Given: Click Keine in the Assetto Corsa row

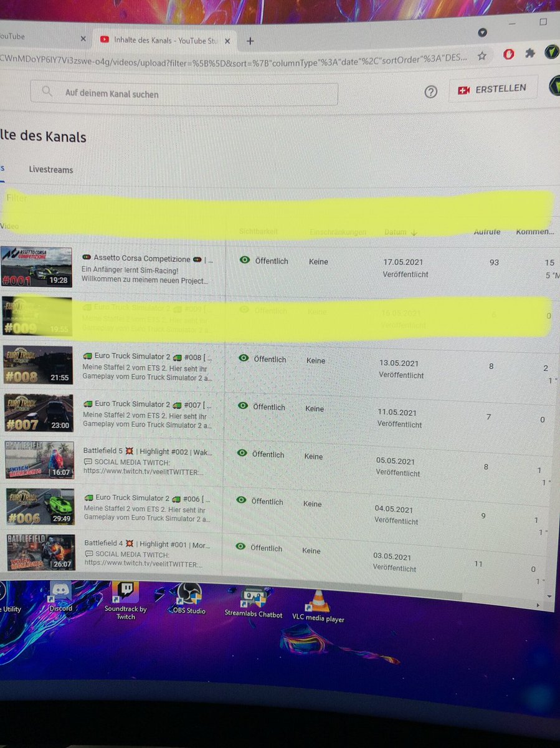Looking at the screenshot, I should 318,262.
